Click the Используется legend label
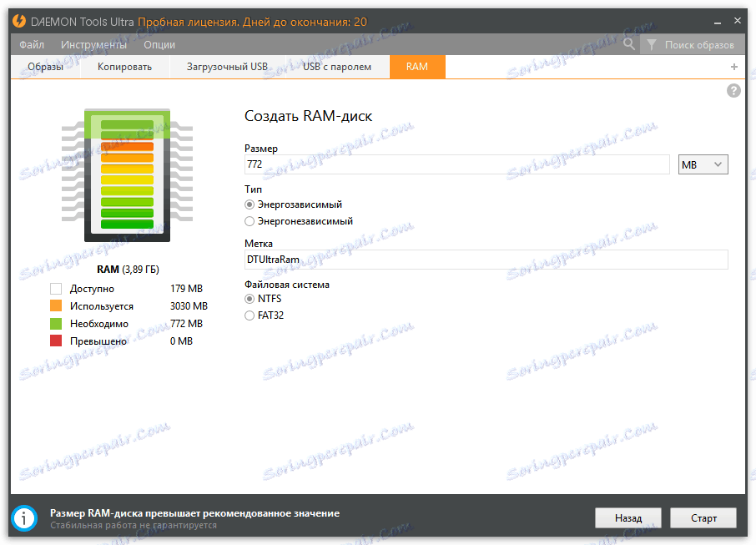 click(x=102, y=306)
